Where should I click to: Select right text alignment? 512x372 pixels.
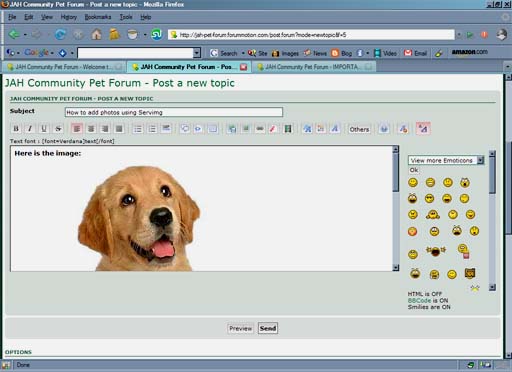(x=105, y=129)
